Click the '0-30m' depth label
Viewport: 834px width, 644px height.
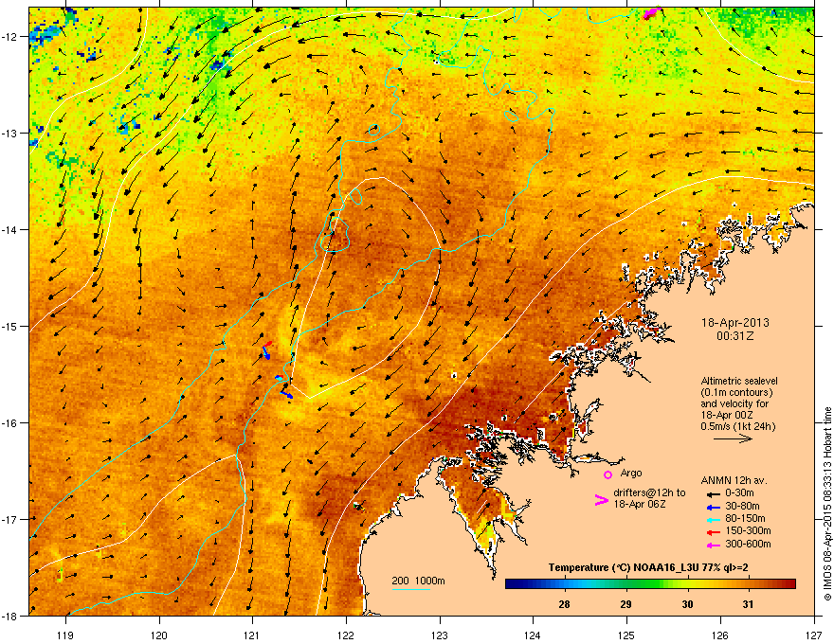click(740, 493)
